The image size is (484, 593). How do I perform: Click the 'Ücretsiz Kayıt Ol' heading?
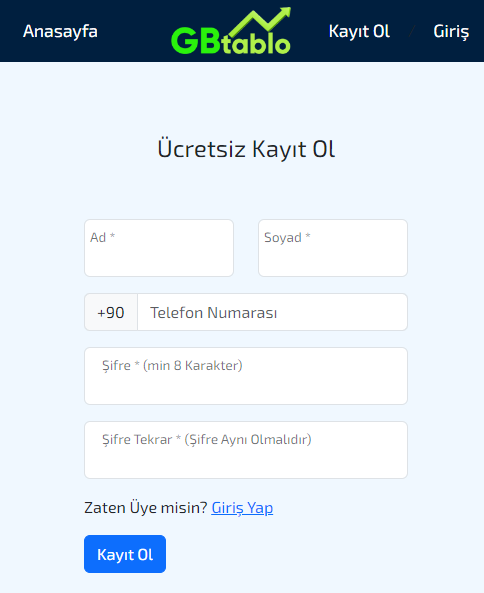point(246,149)
